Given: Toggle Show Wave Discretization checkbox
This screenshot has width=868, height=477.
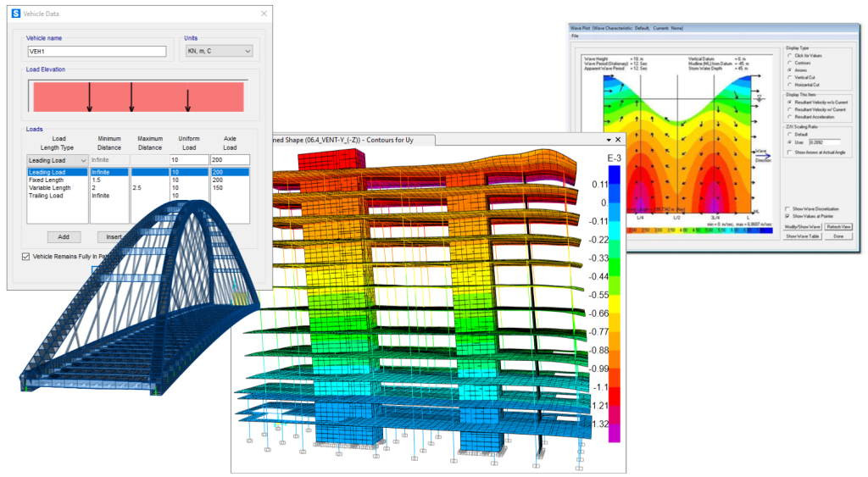Looking at the screenshot, I should (x=787, y=208).
